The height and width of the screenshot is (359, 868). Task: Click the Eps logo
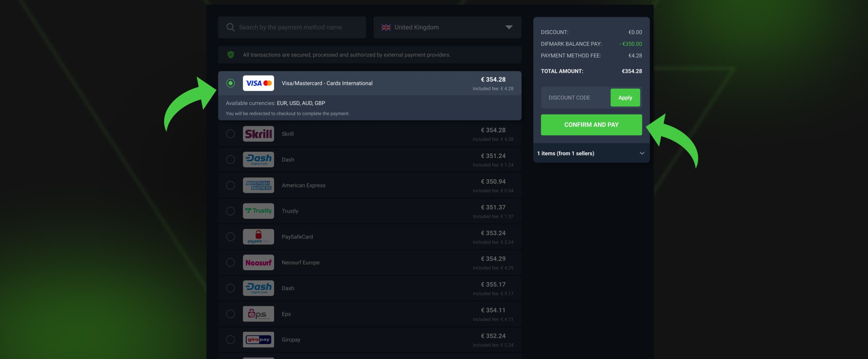(258, 314)
